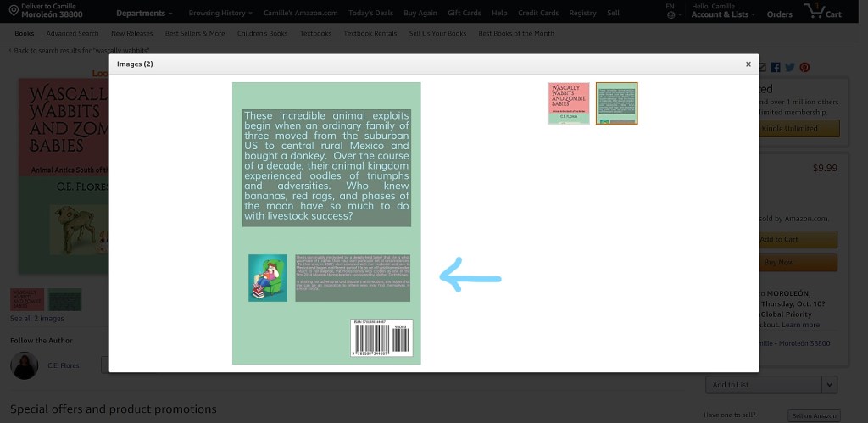Select the back cover thumbnail in popup

pos(616,103)
